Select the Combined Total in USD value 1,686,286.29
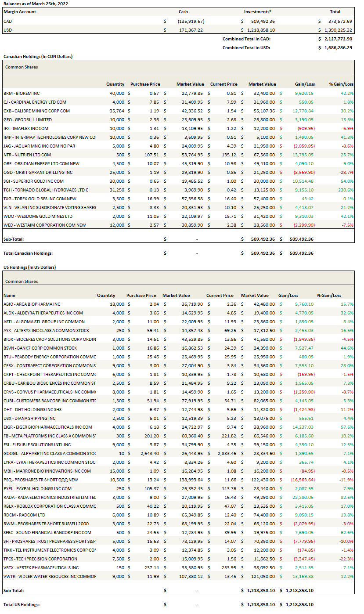 pos(338,47)
